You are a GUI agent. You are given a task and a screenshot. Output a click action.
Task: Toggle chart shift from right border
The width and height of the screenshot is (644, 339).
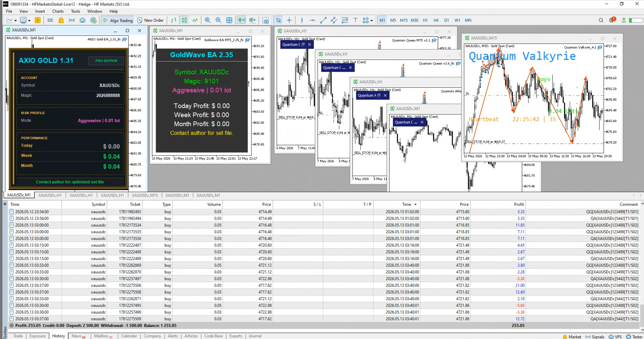(253, 20)
